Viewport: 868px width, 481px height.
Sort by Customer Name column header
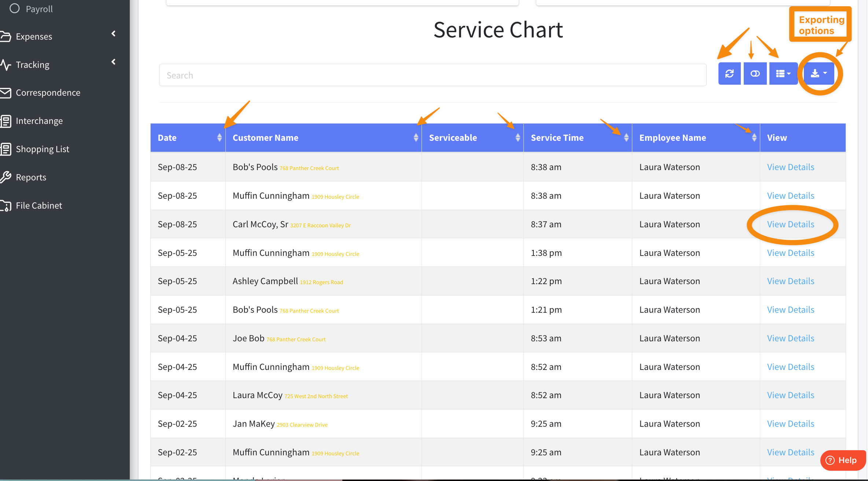pos(266,138)
